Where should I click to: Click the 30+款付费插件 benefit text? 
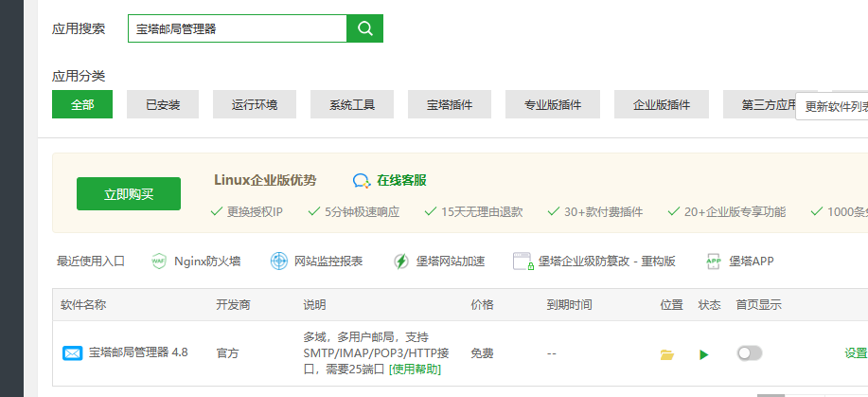pos(603,212)
